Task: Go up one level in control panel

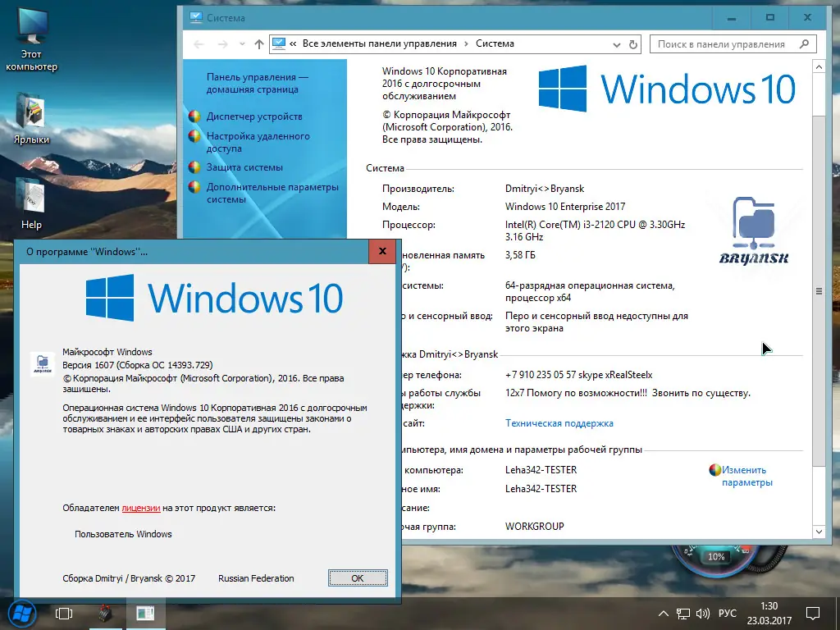Action: [x=259, y=44]
